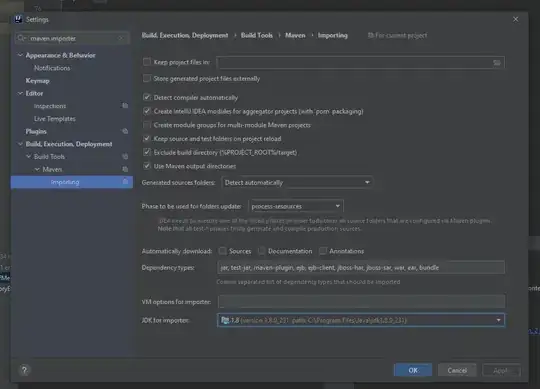The width and height of the screenshot is (540, 389).
Task: Click the folder browse icon in Keep project files field
Action: (497, 63)
